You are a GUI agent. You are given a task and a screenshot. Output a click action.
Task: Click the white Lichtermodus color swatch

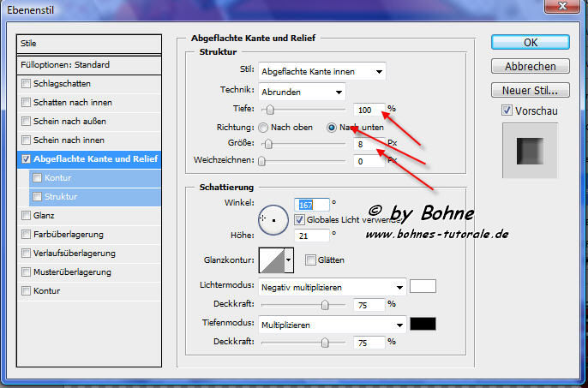(x=423, y=286)
